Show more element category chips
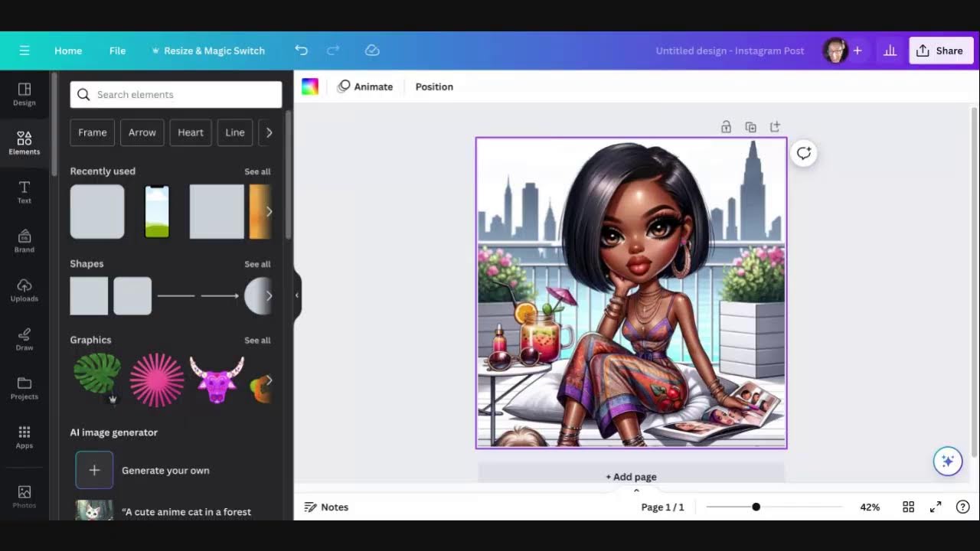The height and width of the screenshot is (551, 980). pos(269,132)
